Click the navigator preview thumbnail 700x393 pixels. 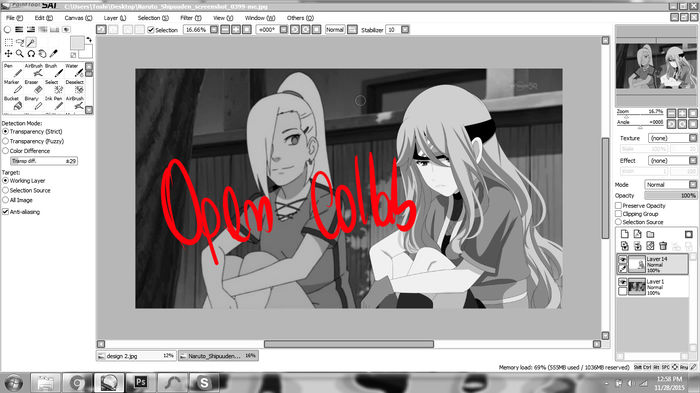(x=656, y=66)
